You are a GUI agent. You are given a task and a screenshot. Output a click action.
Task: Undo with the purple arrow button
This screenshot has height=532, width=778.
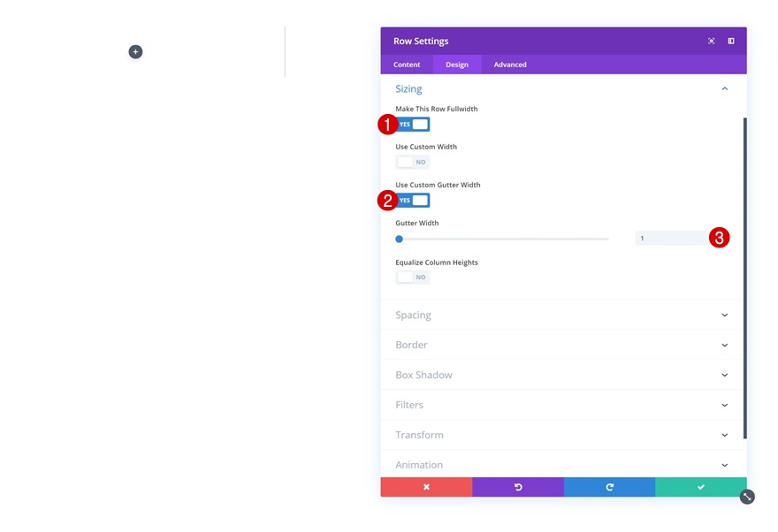pyautogui.click(x=518, y=487)
